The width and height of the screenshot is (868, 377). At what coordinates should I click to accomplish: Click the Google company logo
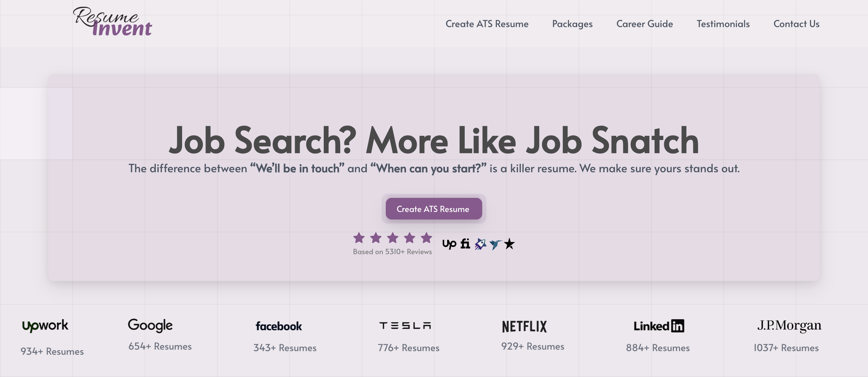pos(150,325)
